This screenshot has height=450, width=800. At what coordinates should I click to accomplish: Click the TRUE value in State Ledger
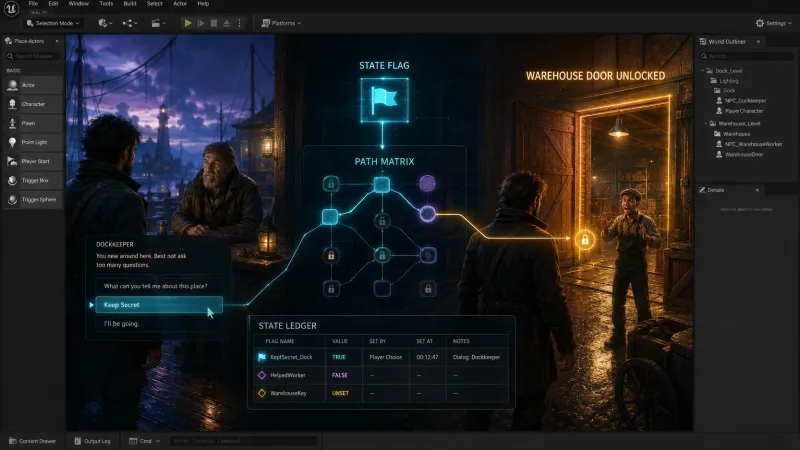[x=339, y=357]
